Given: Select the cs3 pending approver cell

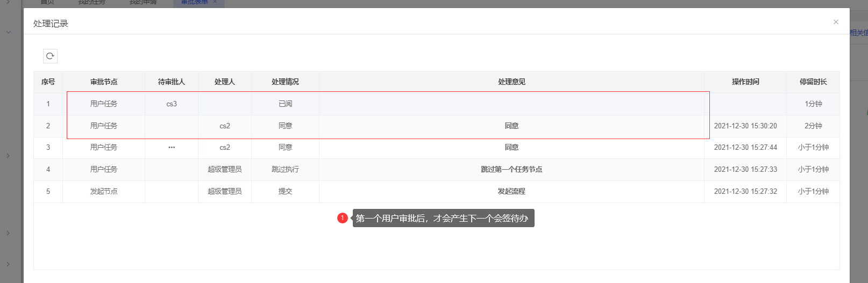Looking at the screenshot, I should pos(172,104).
